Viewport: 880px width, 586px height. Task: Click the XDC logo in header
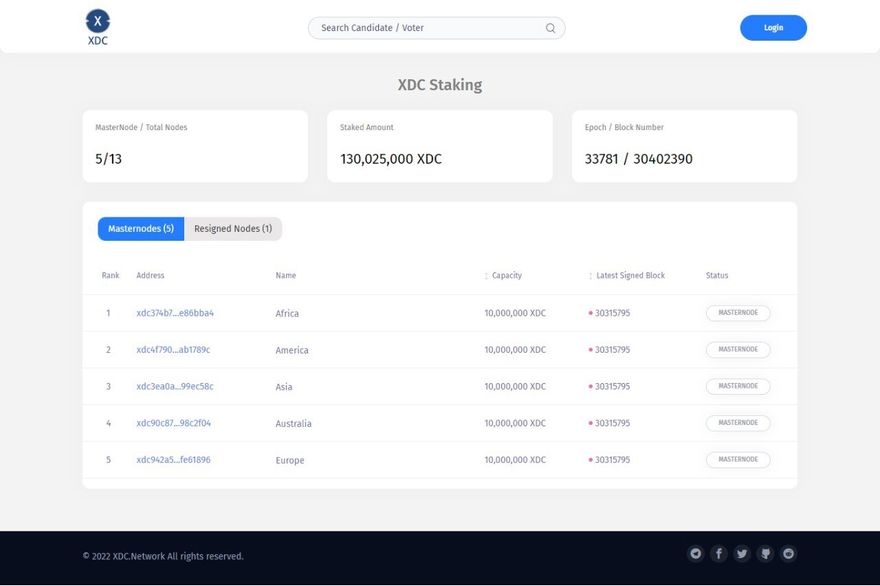tap(97, 27)
